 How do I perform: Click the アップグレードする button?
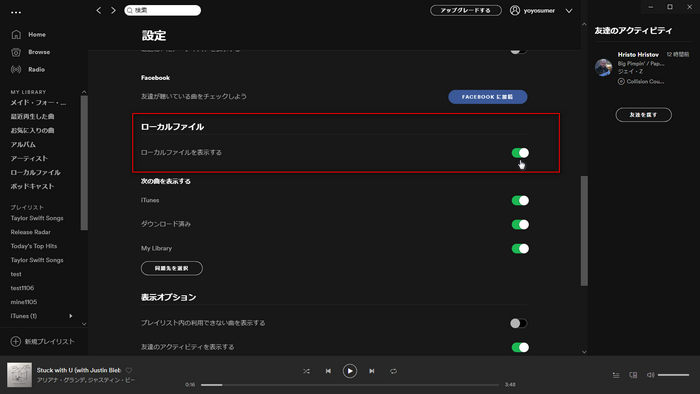466,10
